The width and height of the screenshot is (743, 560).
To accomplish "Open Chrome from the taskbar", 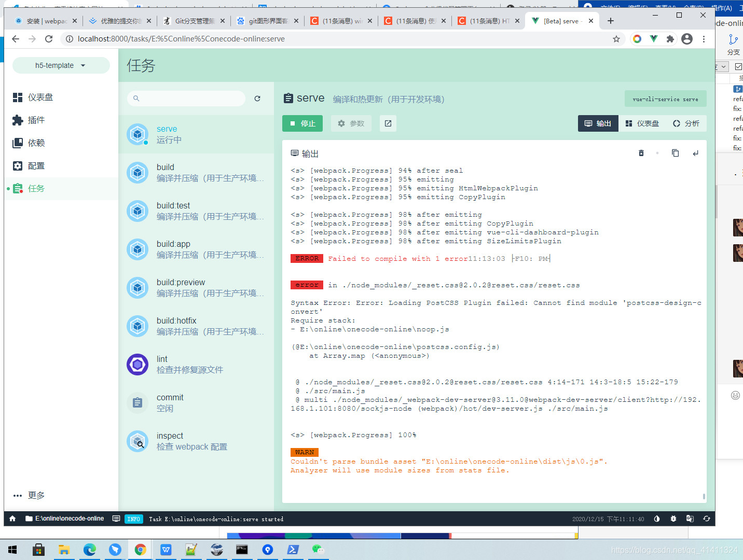I will 140,550.
